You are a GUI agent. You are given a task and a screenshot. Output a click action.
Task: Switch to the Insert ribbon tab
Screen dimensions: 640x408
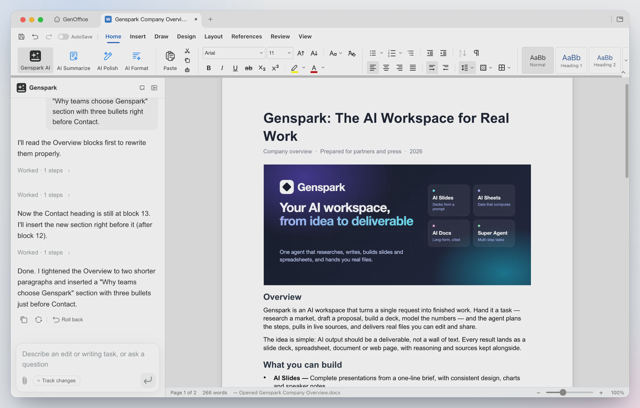point(138,36)
